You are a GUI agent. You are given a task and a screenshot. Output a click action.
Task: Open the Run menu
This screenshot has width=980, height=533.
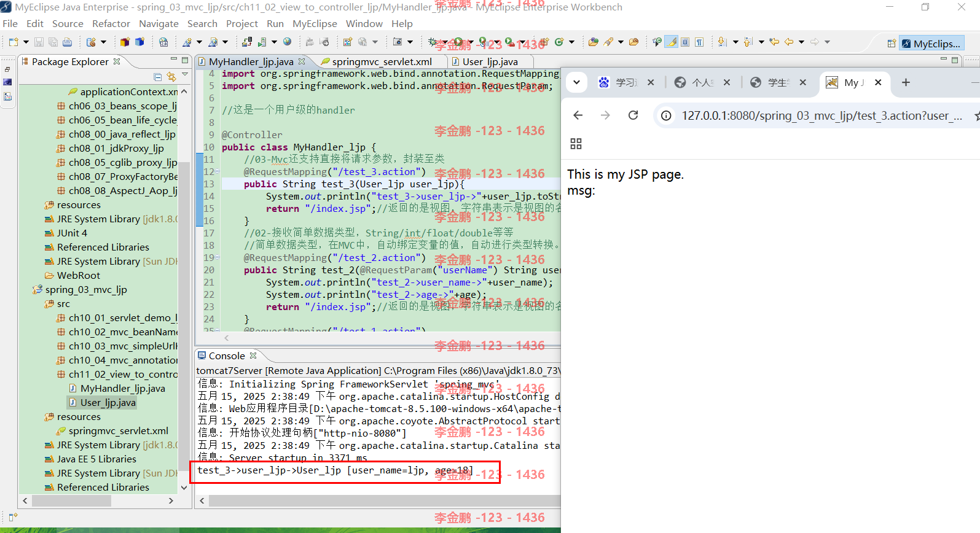click(x=275, y=23)
